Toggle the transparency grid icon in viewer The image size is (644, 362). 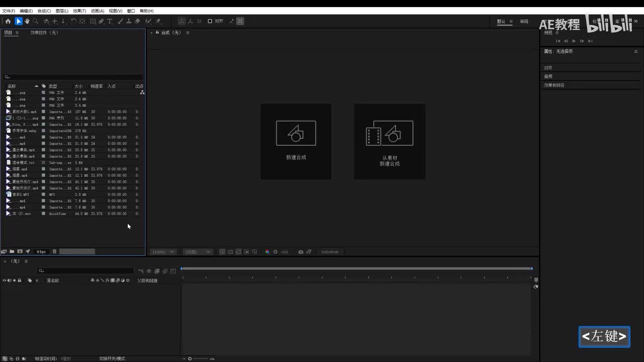coord(230,252)
